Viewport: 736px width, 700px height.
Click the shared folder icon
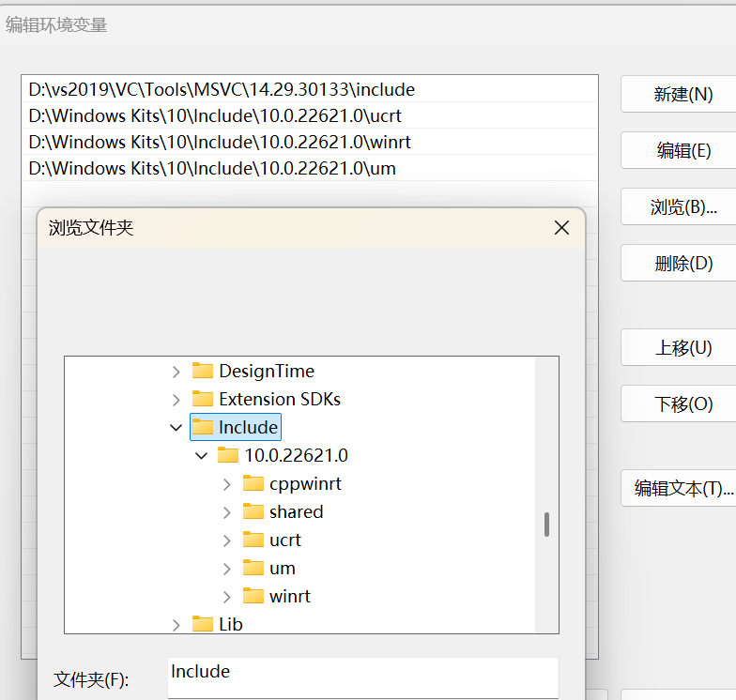pos(253,510)
